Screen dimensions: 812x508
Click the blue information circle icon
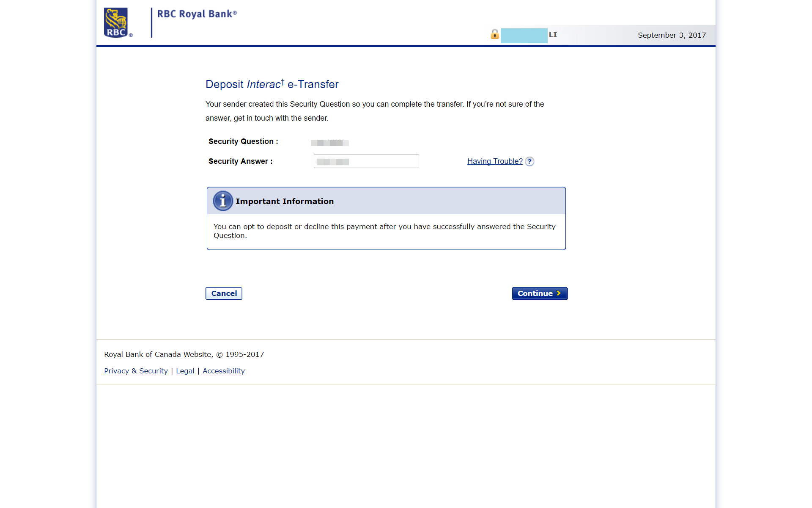pos(223,201)
